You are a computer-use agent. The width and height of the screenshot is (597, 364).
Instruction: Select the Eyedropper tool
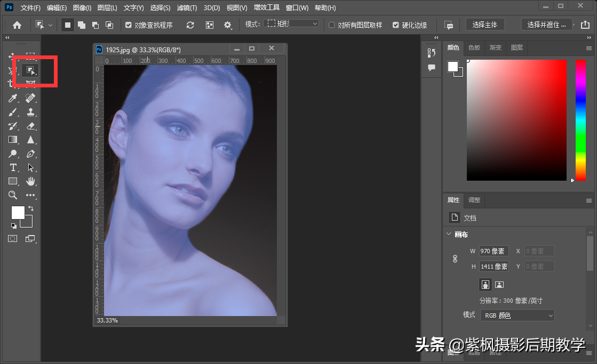point(13,98)
